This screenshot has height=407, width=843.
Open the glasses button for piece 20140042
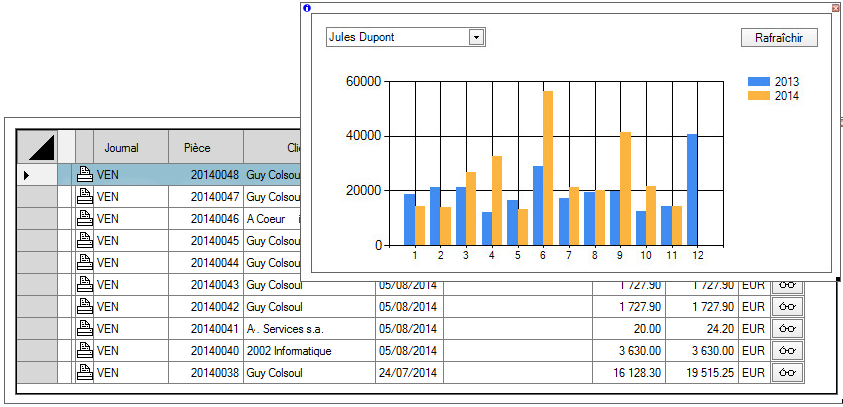tap(787, 306)
